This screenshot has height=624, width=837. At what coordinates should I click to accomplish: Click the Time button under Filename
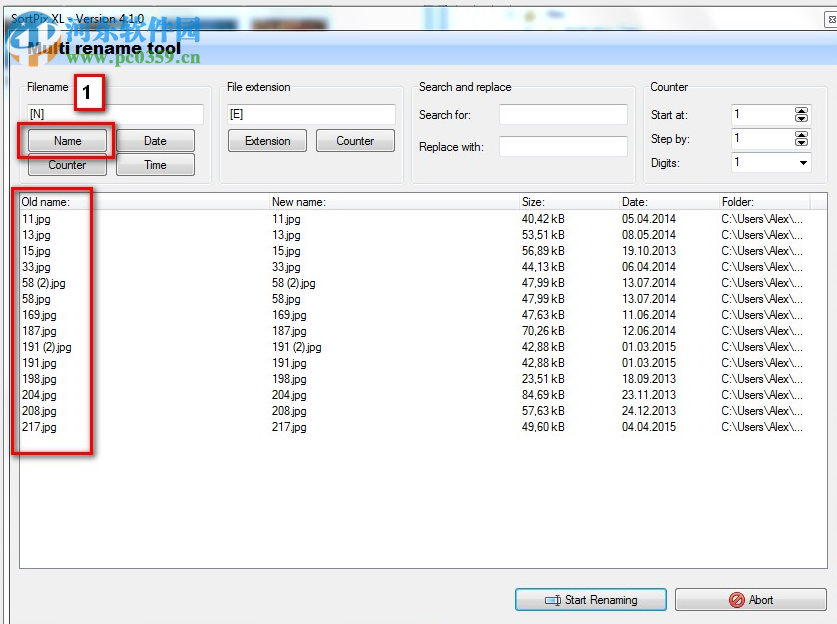pos(155,165)
